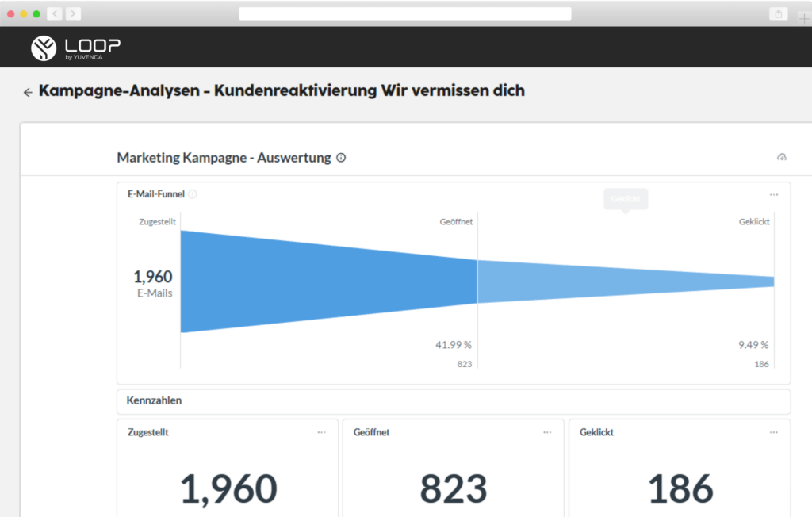Add a new browser tab with plus
Screen dimensions: 812x517
[804, 19]
